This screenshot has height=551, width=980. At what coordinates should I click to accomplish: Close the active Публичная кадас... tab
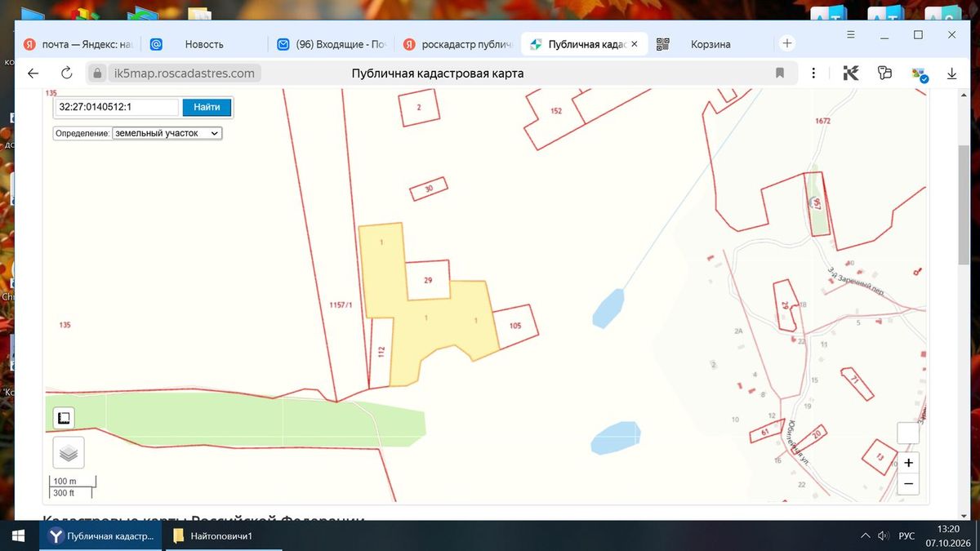(635, 44)
